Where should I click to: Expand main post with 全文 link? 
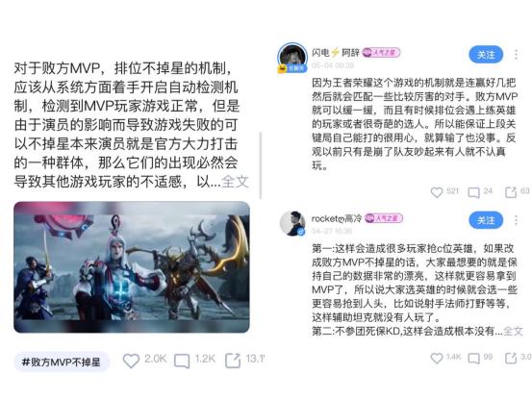tap(235, 182)
